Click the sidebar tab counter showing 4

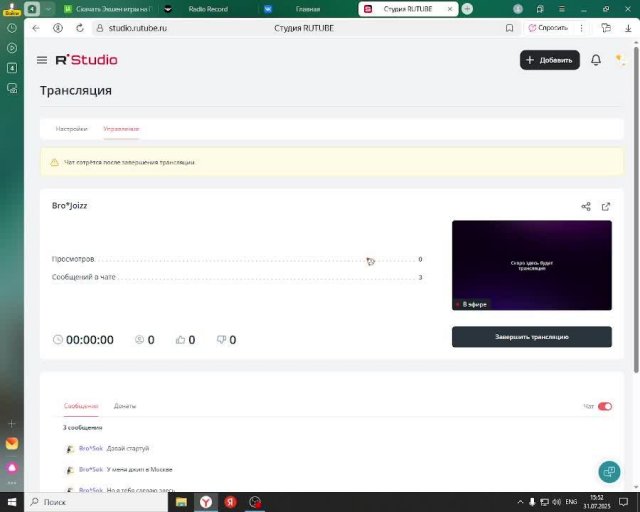[x=12, y=67]
